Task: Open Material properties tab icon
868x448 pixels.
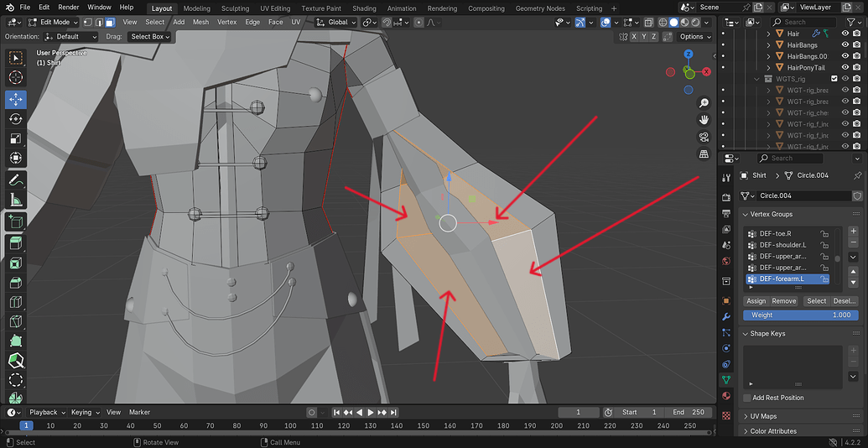Action: [726, 396]
